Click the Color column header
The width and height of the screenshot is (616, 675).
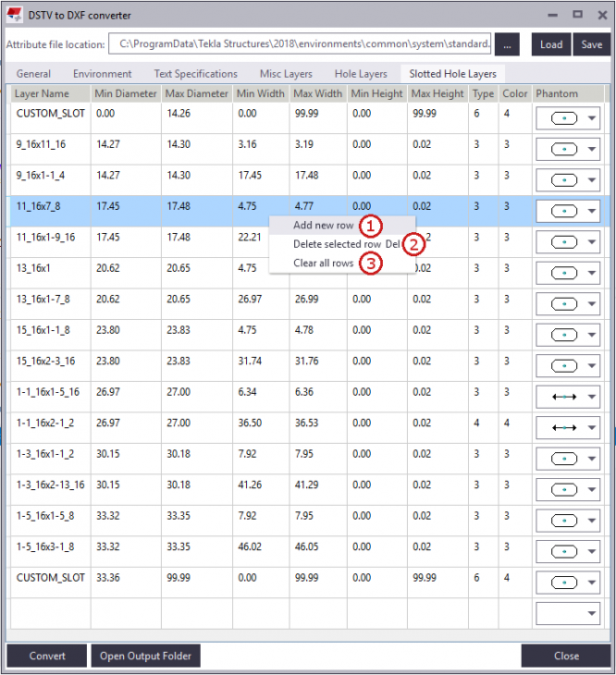coord(515,93)
